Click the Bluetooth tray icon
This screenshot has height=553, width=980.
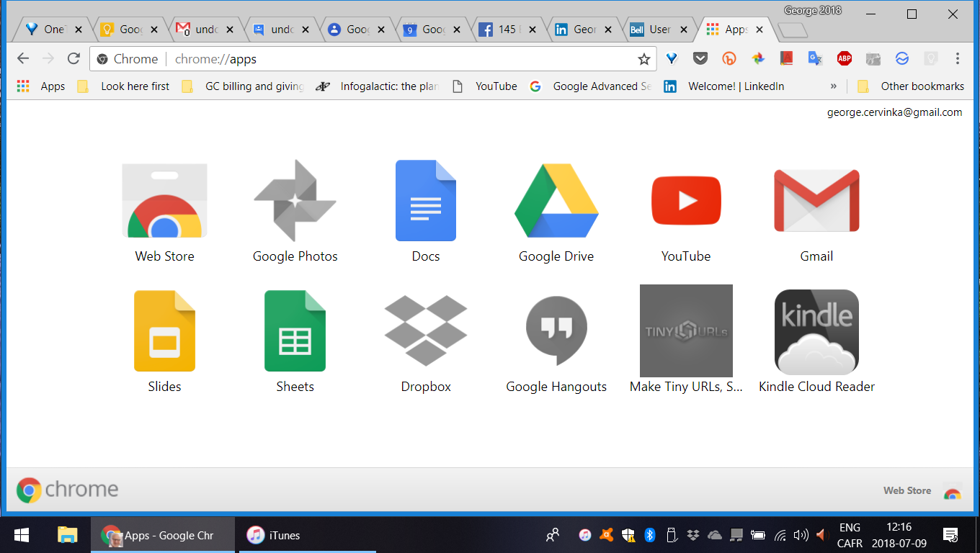tap(649, 535)
